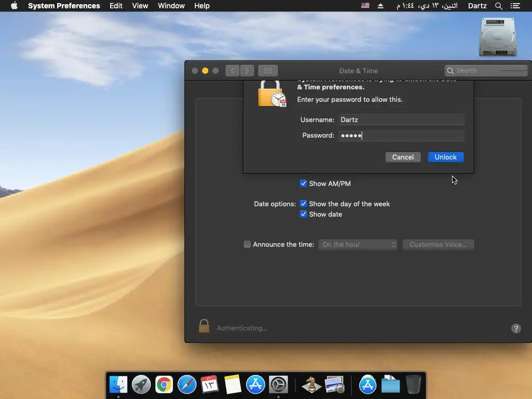532x399 pixels.
Task: Open the Window menu
Action: pos(171,6)
